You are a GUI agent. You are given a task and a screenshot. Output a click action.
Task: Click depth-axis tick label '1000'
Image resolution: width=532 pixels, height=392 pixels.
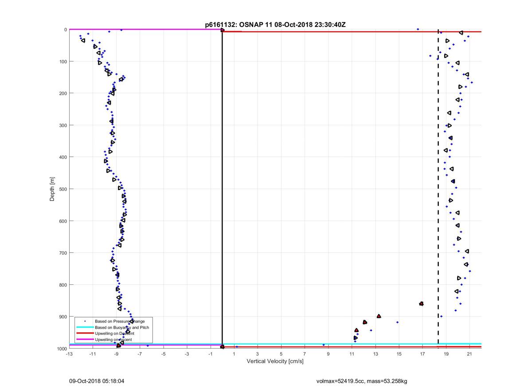[x=62, y=349]
